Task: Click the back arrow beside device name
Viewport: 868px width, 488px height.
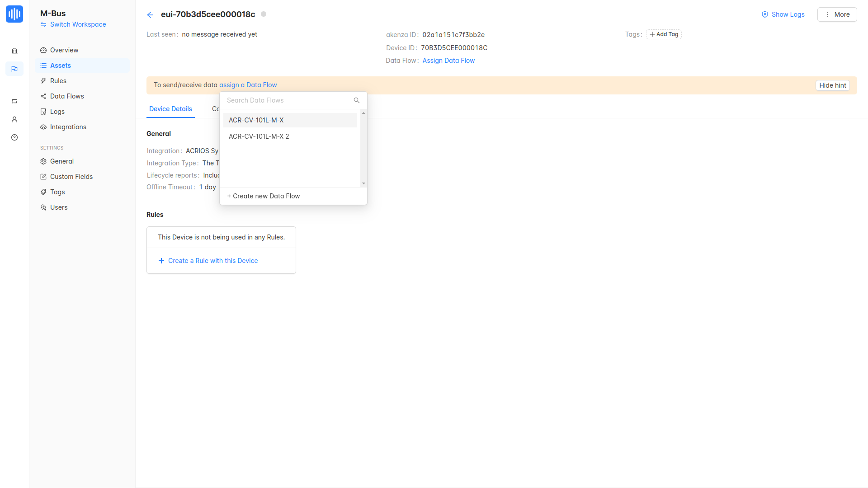Action: 150,15
